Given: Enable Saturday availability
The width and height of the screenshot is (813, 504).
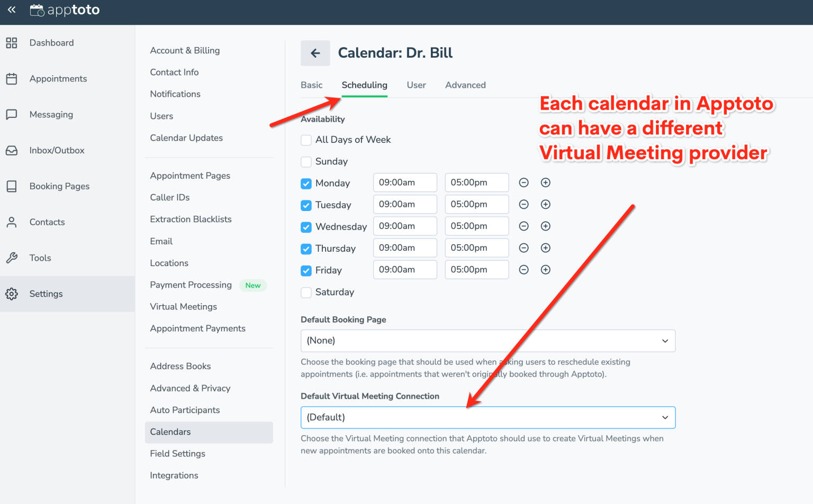Looking at the screenshot, I should coord(306,292).
